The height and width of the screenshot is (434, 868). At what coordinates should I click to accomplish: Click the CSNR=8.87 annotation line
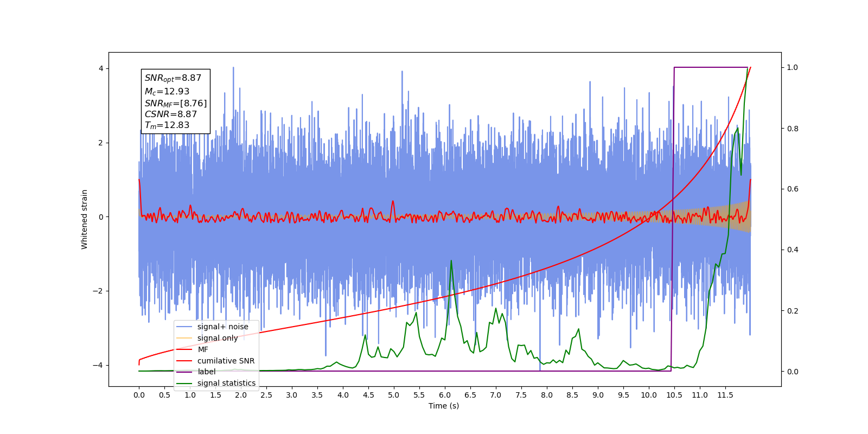tap(171, 114)
